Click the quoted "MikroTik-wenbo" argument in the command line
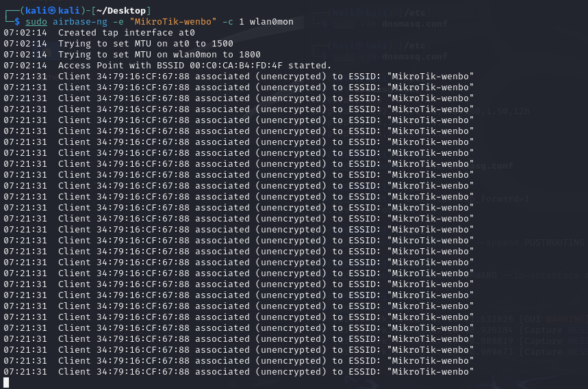 [173, 22]
